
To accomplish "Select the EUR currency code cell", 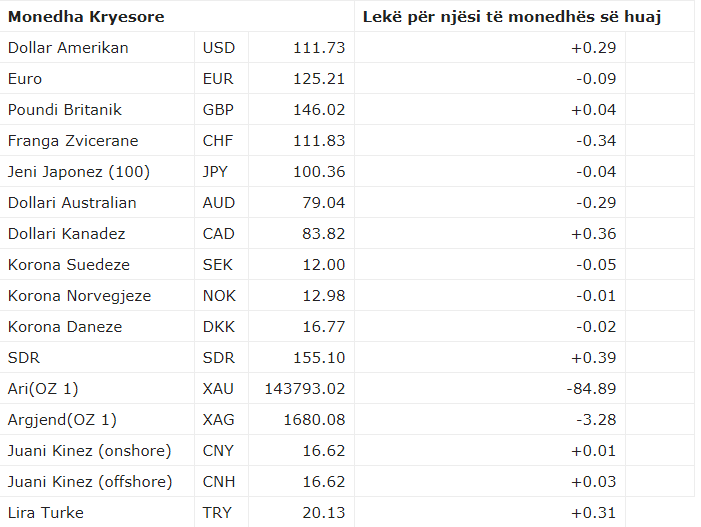I will tap(219, 79).
